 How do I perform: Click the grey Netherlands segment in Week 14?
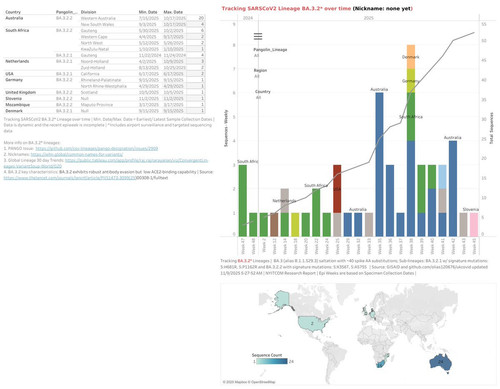point(285,201)
